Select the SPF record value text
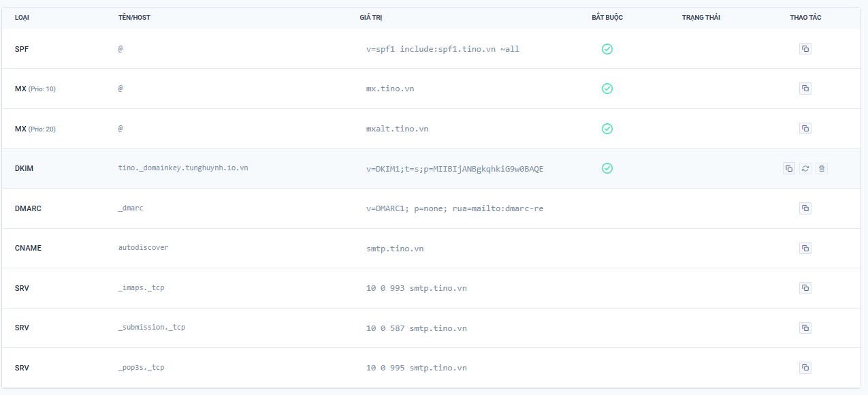The height and width of the screenshot is (395, 868). coord(441,48)
